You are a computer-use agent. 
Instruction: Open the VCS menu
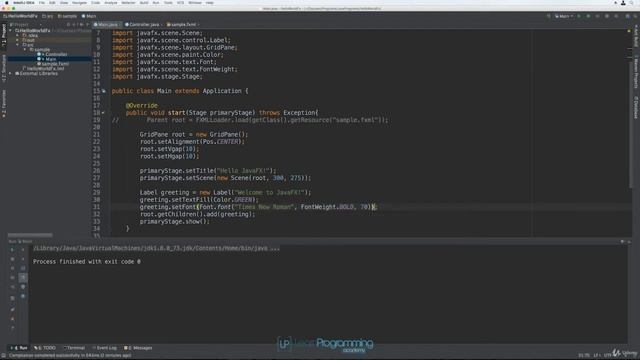point(180,3)
